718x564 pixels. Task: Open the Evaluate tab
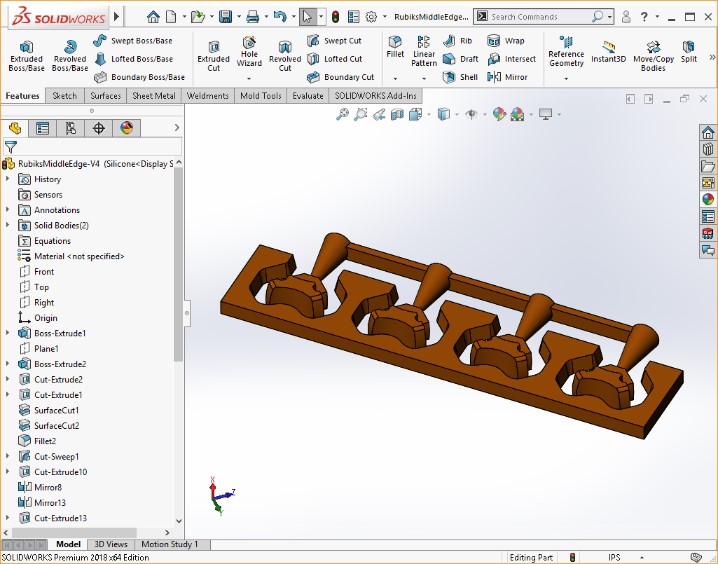click(x=308, y=96)
